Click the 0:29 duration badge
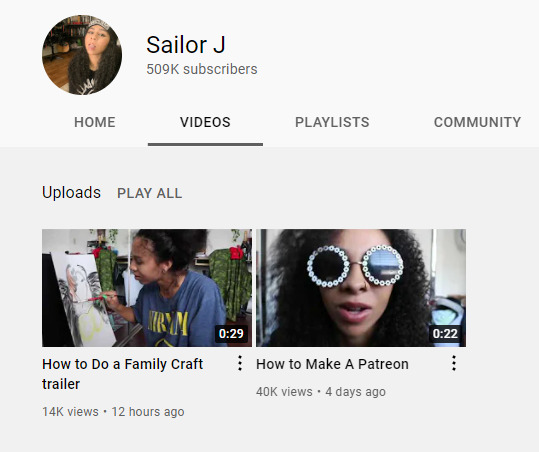The height and width of the screenshot is (452, 539). tap(231, 333)
